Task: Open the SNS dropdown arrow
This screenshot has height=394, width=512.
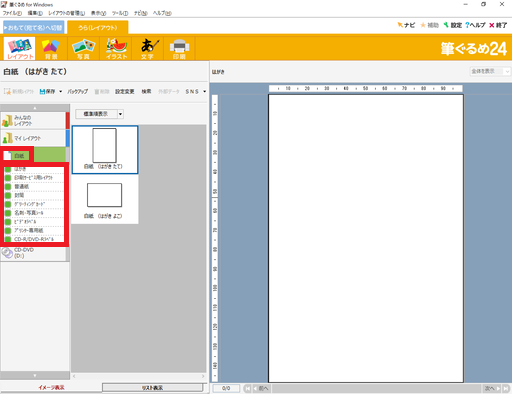Action: click(x=204, y=91)
